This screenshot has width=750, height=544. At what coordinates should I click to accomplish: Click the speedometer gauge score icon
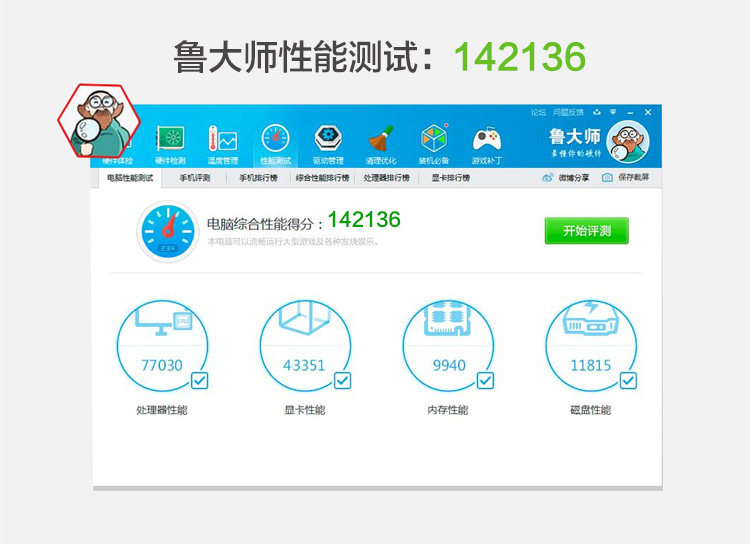coord(167,232)
